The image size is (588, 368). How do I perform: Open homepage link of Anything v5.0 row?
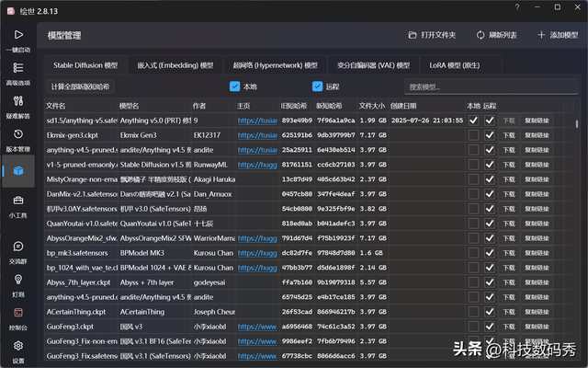(x=257, y=121)
